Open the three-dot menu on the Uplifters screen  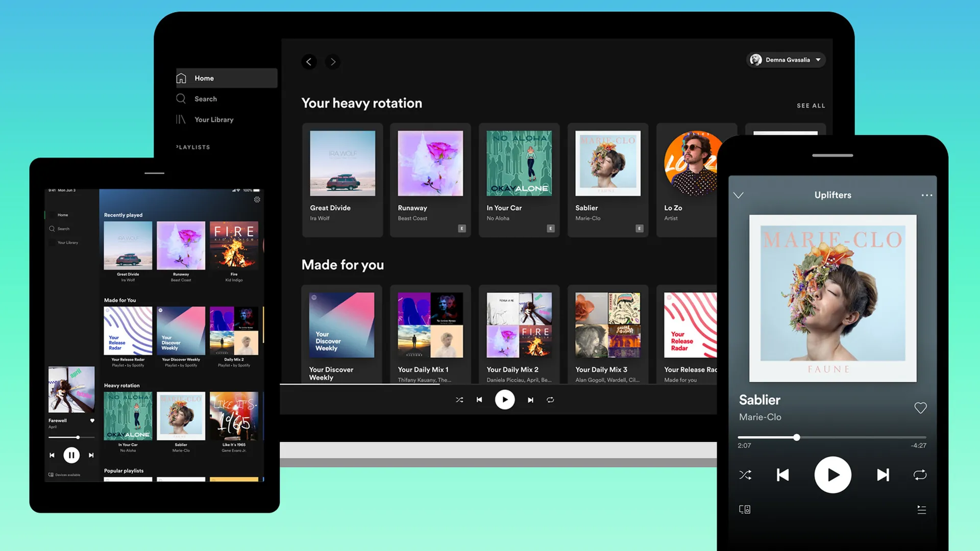click(927, 195)
